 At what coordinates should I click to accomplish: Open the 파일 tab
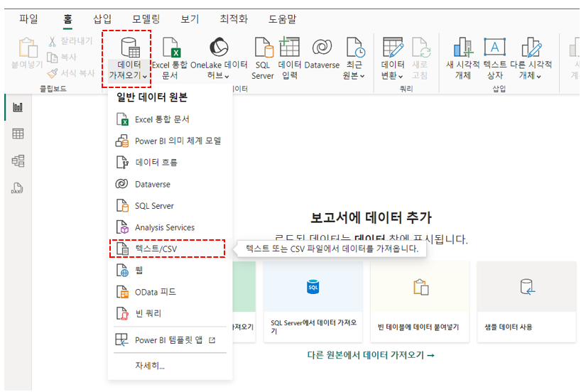click(x=29, y=18)
